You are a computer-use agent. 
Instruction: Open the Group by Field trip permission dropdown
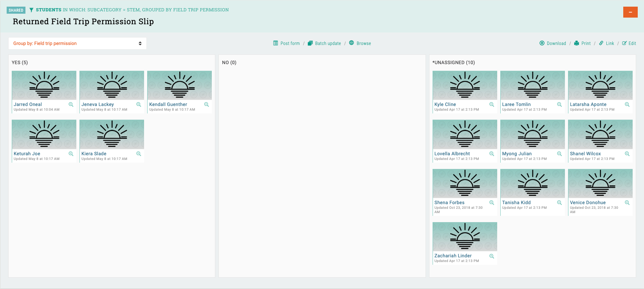pos(78,43)
